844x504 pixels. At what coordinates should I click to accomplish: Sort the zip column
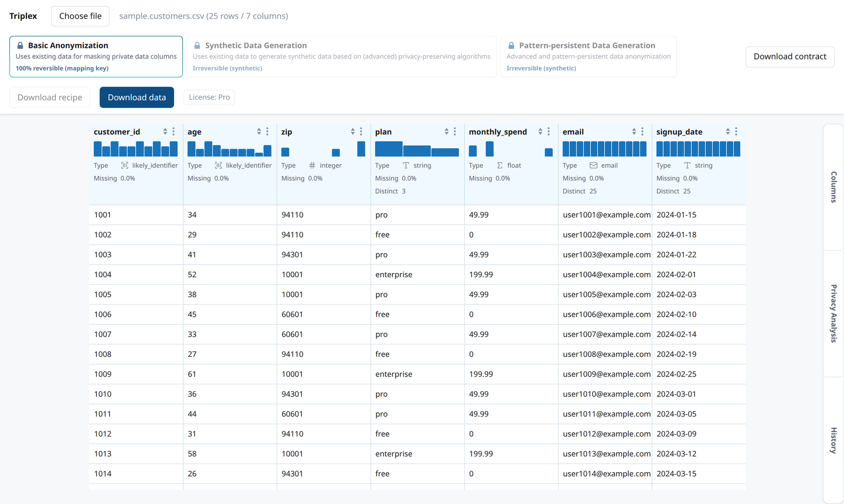click(353, 132)
